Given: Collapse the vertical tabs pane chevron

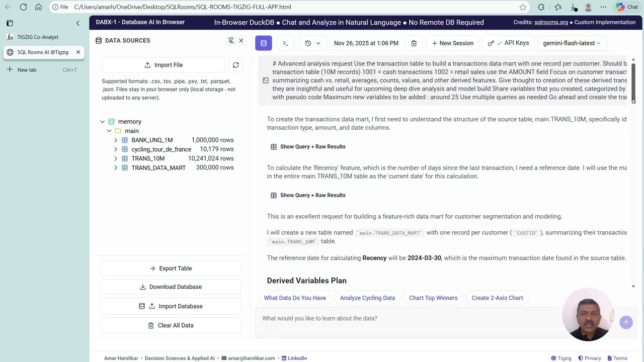Looking at the screenshot, I should pyautogui.click(x=77, y=23).
